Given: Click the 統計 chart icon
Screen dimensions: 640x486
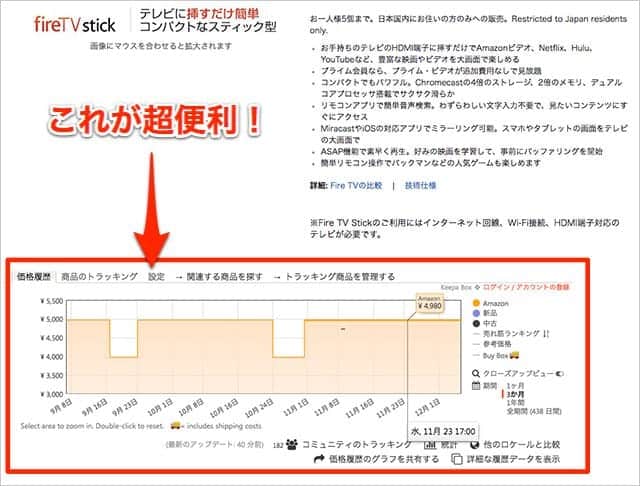Looking at the screenshot, I should [430, 444].
